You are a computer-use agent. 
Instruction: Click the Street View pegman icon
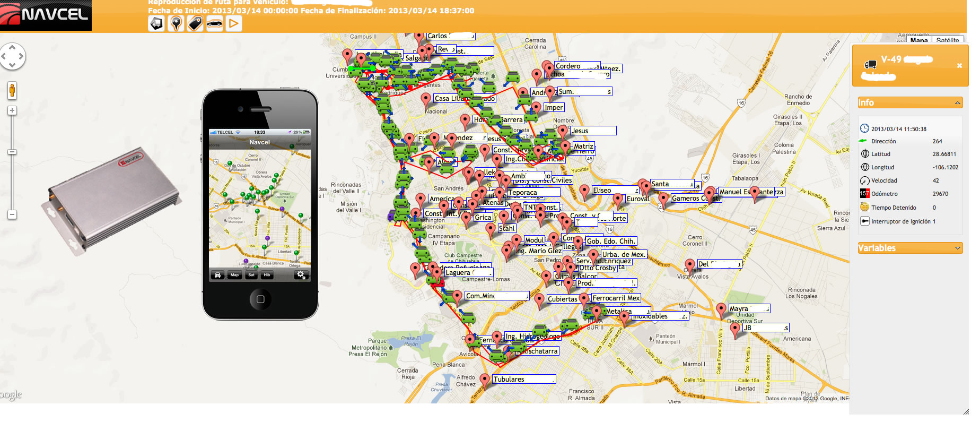[x=12, y=91]
